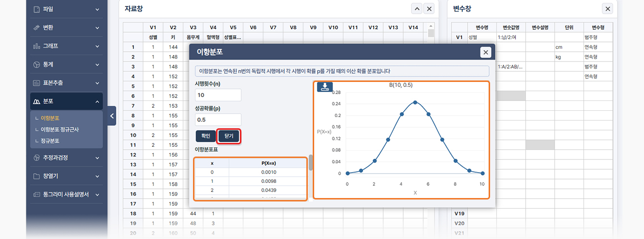Close the 이항분포 dialog with the X icon

[485, 53]
